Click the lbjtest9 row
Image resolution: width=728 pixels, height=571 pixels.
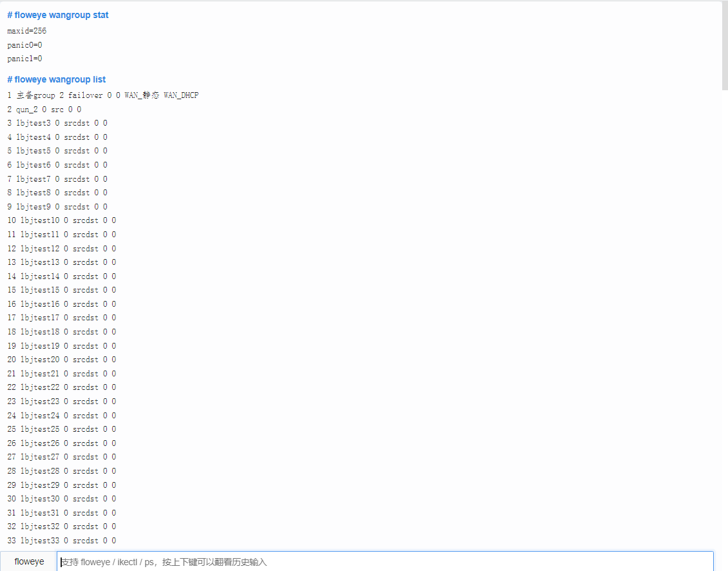point(57,207)
